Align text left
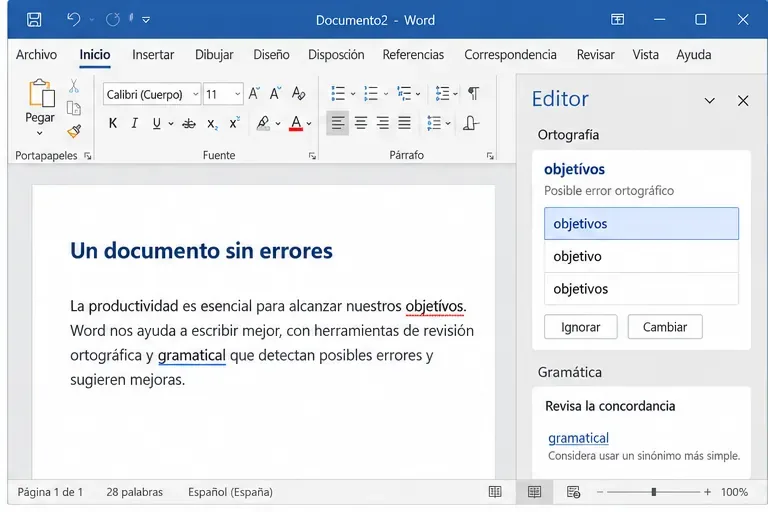This screenshot has width=768, height=512. click(337, 123)
